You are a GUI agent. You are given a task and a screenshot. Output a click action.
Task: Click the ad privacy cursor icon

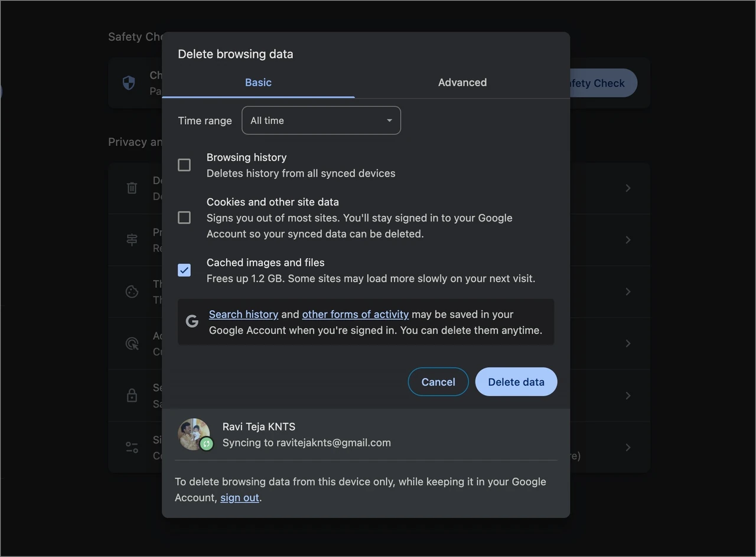(x=132, y=343)
